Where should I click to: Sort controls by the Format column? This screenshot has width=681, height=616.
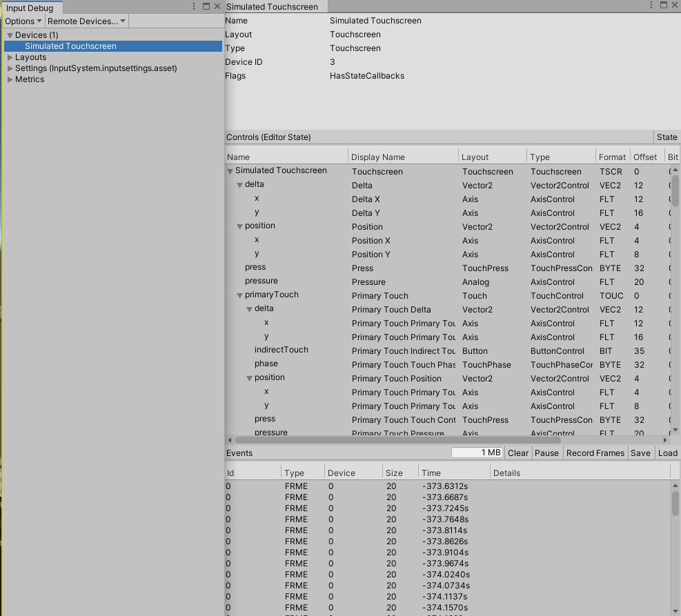(x=613, y=157)
